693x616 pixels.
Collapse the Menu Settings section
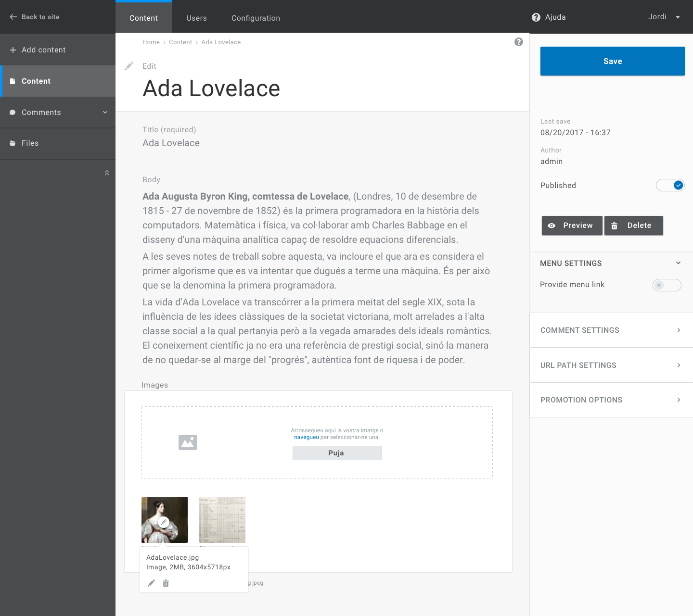point(678,263)
